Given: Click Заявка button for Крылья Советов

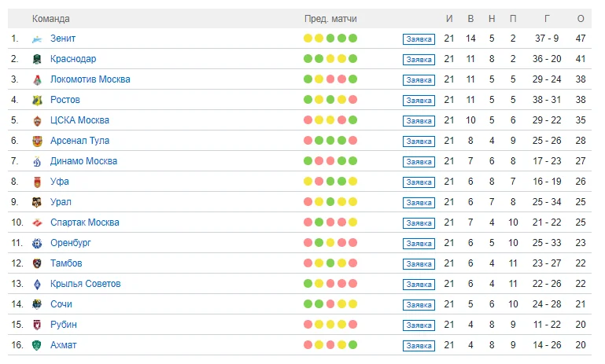Looking at the screenshot, I should click(x=419, y=285).
